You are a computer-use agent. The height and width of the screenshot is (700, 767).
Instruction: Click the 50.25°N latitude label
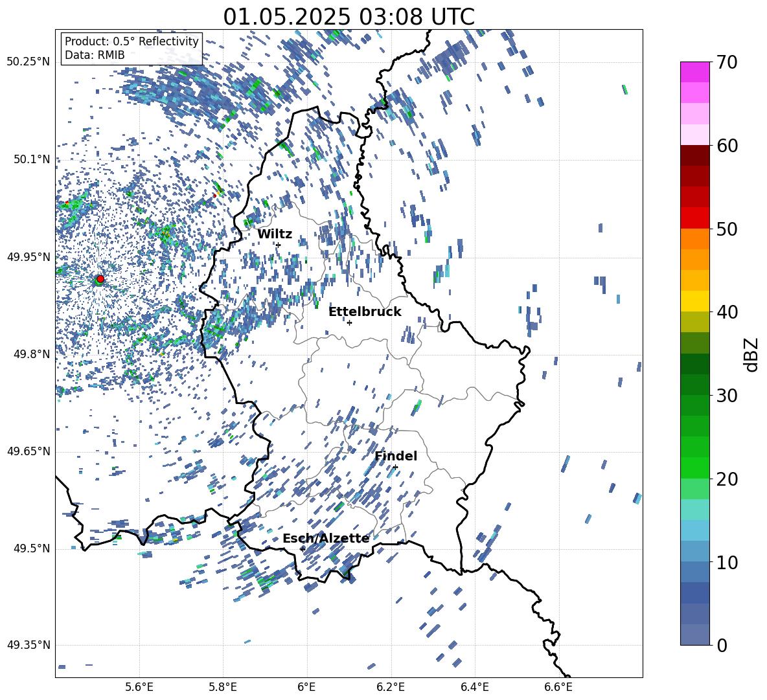pos(28,62)
